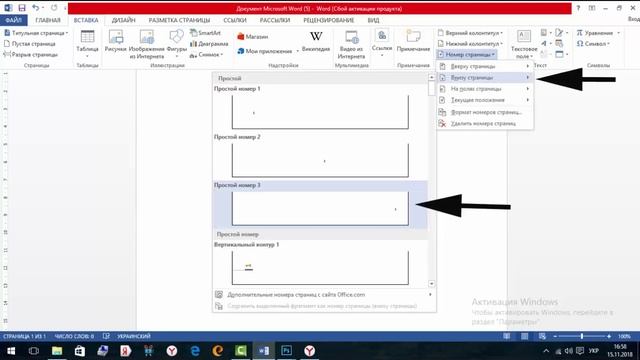The height and width of the screenshot is (360, 640).
Task: Open the Windows Start menu
Action: click(x=11, y=351)
